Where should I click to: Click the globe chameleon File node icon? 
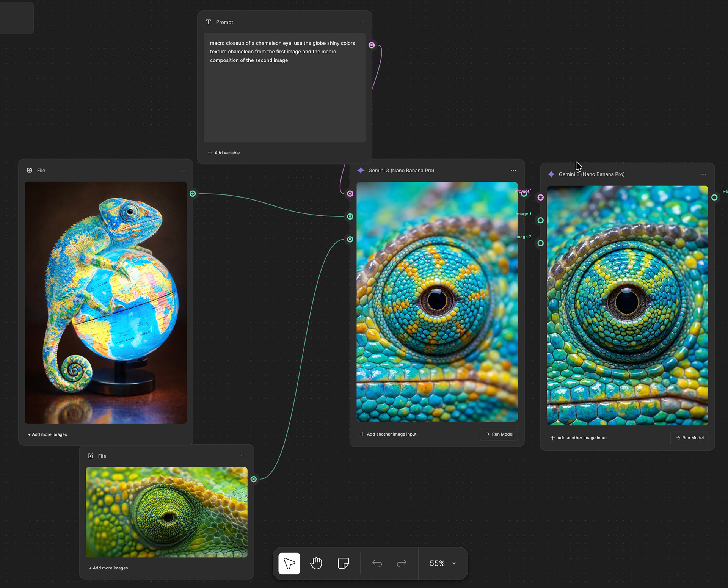tap(30, 171)
